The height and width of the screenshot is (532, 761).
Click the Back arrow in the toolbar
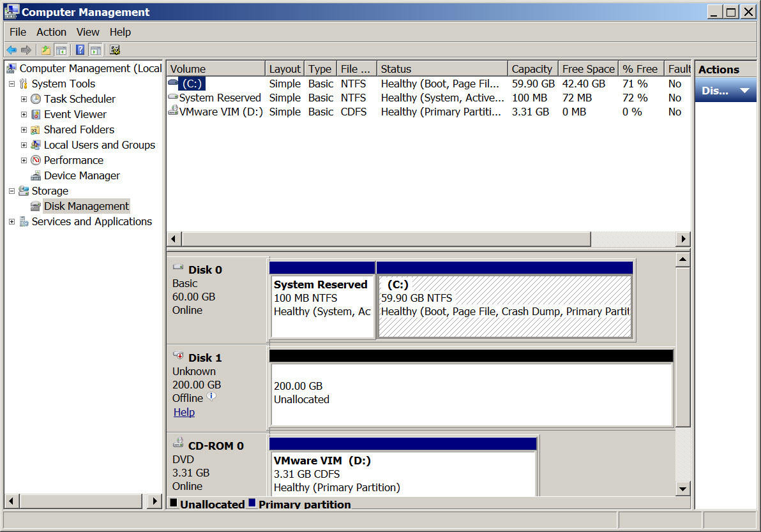(11, 50)
